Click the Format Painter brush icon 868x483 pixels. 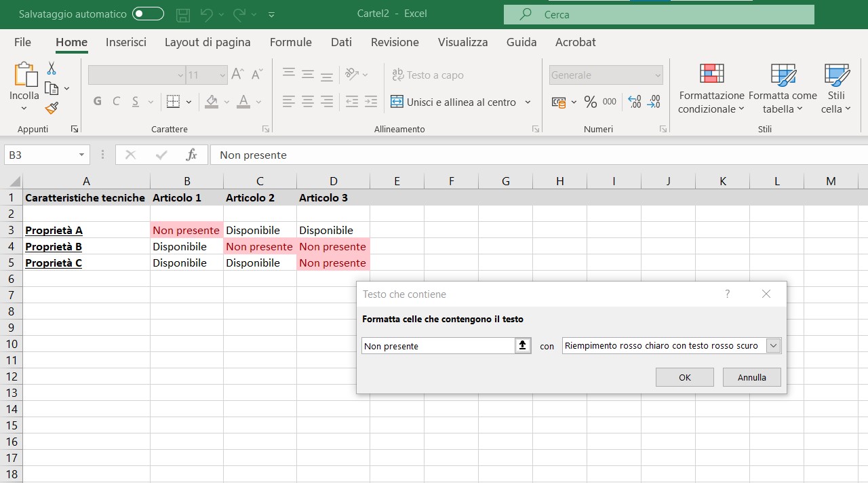52,108
